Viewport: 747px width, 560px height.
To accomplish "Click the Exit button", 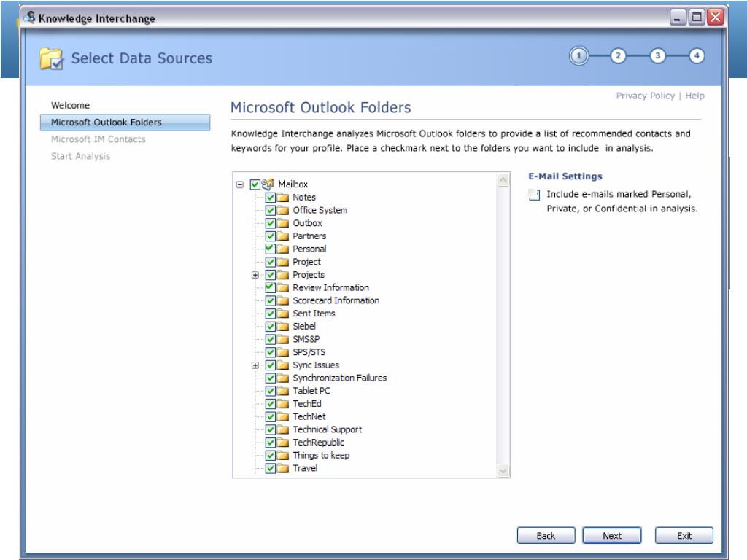I will tap(684, 535).
